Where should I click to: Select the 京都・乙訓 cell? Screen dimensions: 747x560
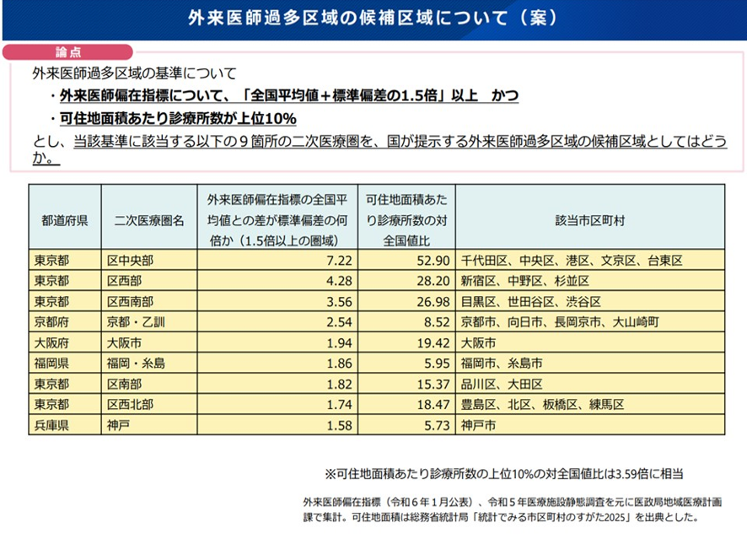(x=137, y=322)
